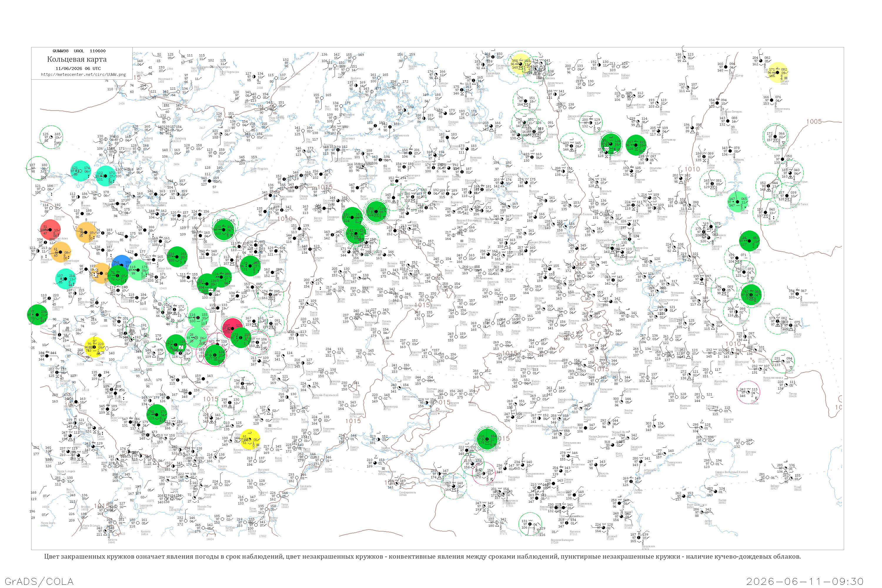The image size is (882, 588).
Task: Click the "11/06/2026 06 UTC" observation date
Action: coord(78,69)
